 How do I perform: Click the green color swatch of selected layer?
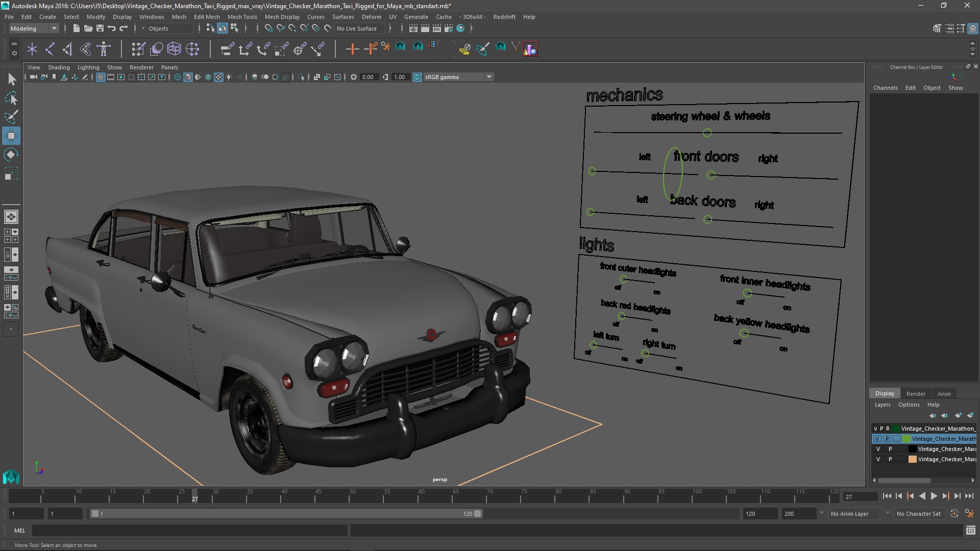tap(906, 439)
